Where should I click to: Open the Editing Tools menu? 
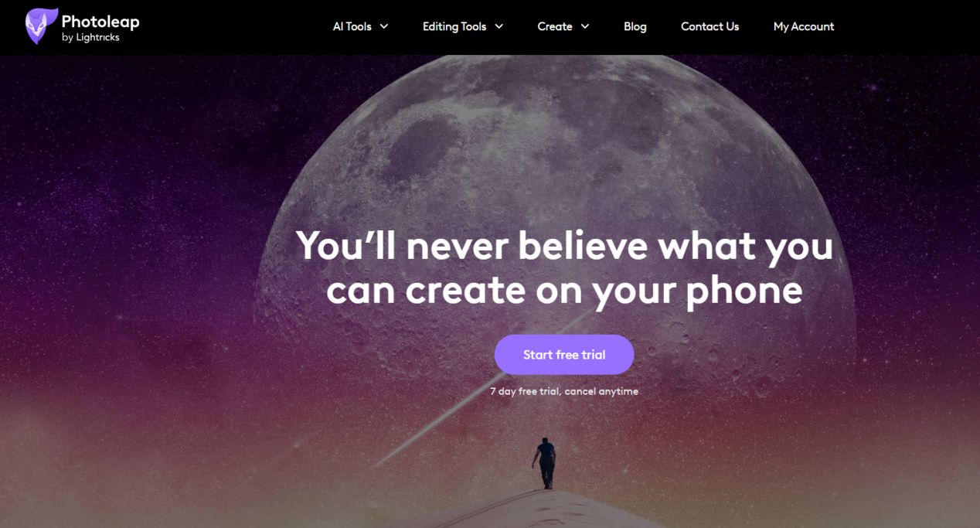pos(454,26)
